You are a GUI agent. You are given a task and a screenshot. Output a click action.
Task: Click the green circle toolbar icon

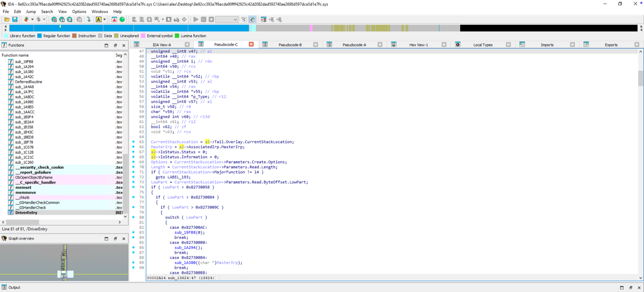pos(122,19)
